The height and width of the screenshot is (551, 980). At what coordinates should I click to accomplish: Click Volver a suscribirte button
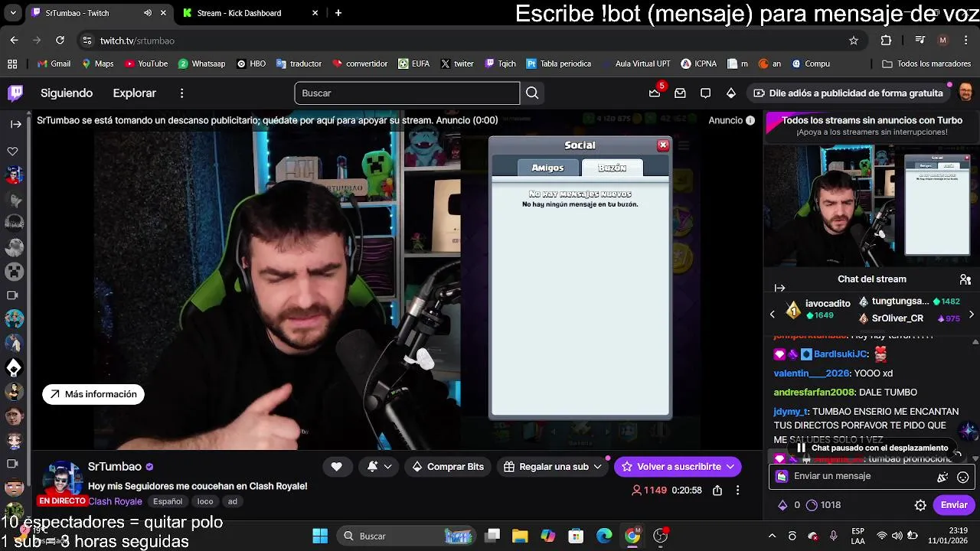(x=678, y=467)
